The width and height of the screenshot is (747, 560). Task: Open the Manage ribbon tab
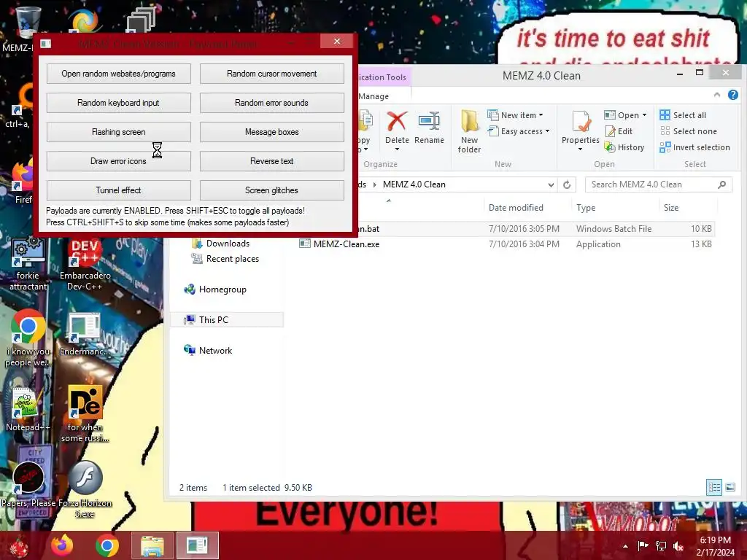373,96
